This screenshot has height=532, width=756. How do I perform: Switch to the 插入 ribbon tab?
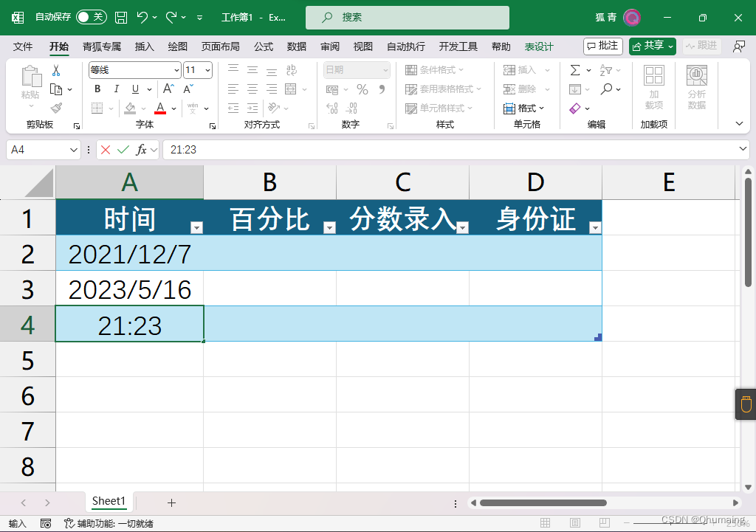pos(143,46)
